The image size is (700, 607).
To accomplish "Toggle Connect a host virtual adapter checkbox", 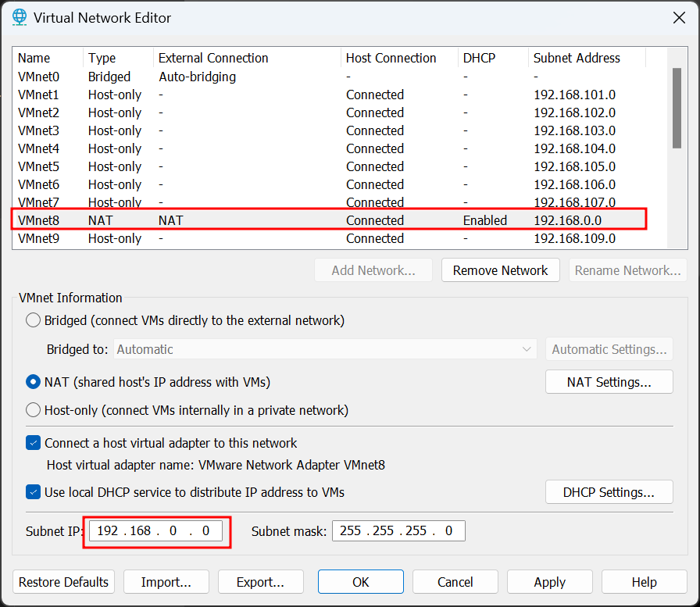I will coord(33,443).
